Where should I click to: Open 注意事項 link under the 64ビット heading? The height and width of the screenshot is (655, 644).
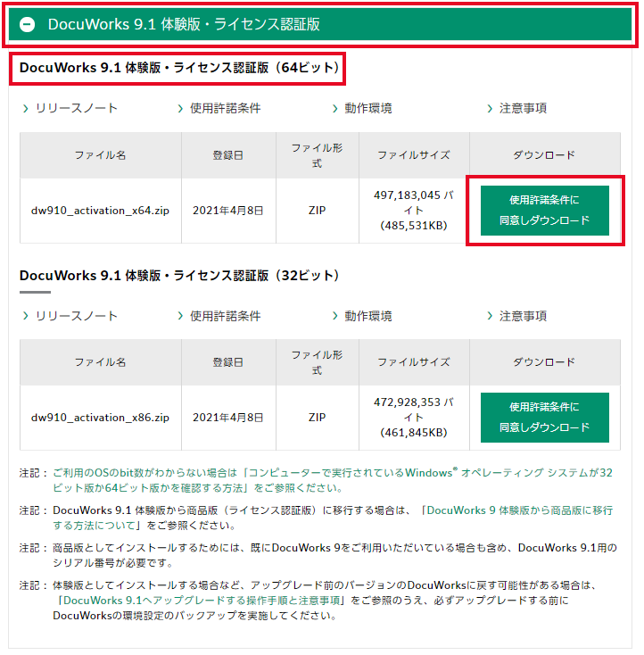(x=523, y=108)
